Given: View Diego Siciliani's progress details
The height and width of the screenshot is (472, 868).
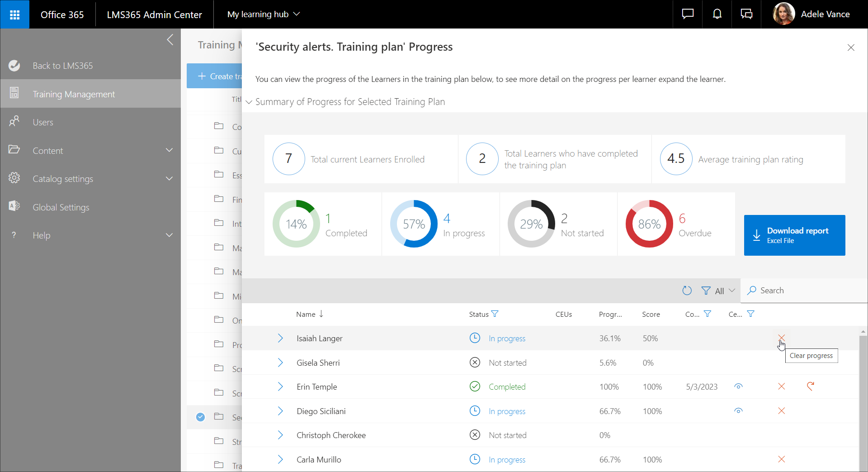Looking at the screenshot, I should point(739,411).
